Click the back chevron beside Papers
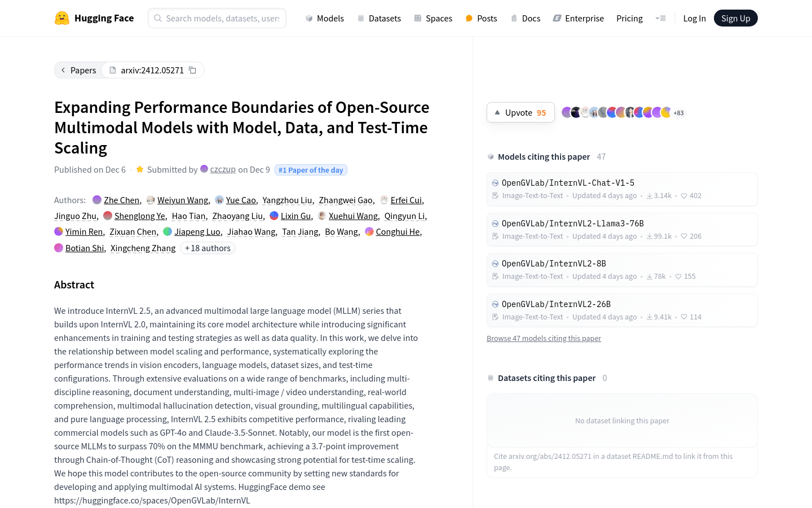The image size is (812, 508). click(63, 70)
